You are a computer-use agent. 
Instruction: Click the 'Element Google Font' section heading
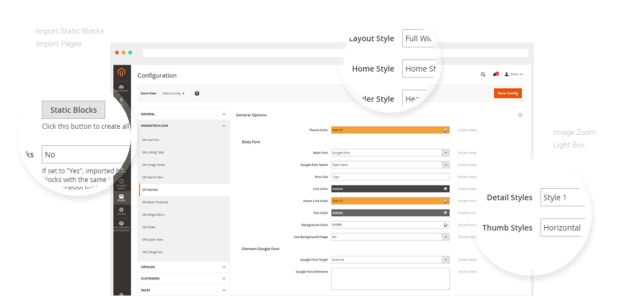click(x=261, y=249)
